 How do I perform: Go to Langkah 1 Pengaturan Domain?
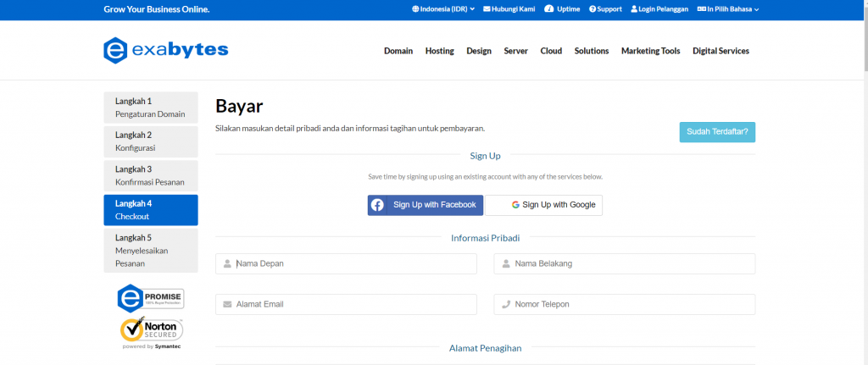tap(151, 108)
